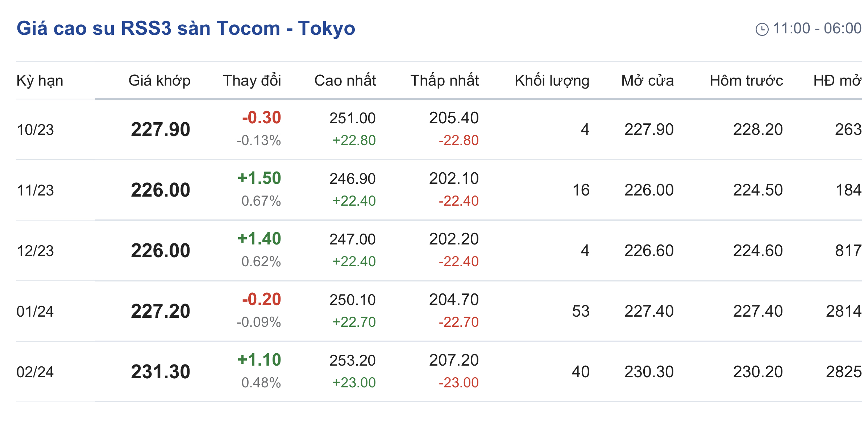Select the 01/24 contract term
This screenshot has width=868, height=428.
[x=35, y=312]
